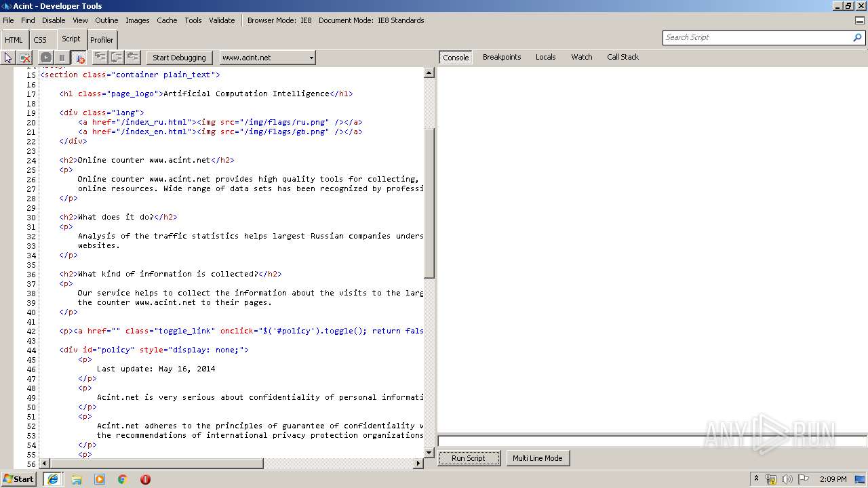868x488 pixels.
Task: Open the Watch pane tab
Action: point(581,57)
